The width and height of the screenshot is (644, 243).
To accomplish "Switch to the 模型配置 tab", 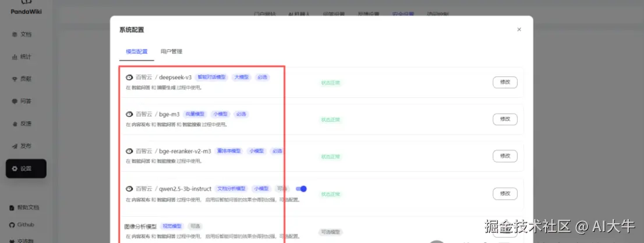I will (137, 52).
